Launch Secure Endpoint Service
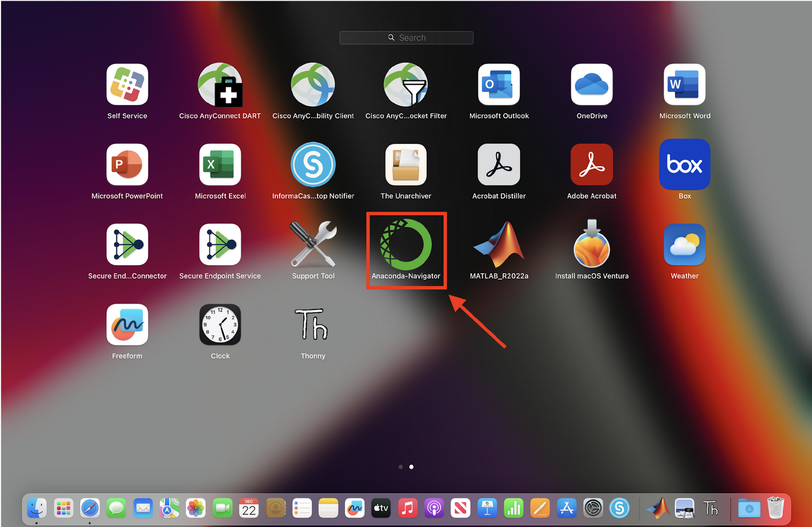812x527 pixels. 220,244
